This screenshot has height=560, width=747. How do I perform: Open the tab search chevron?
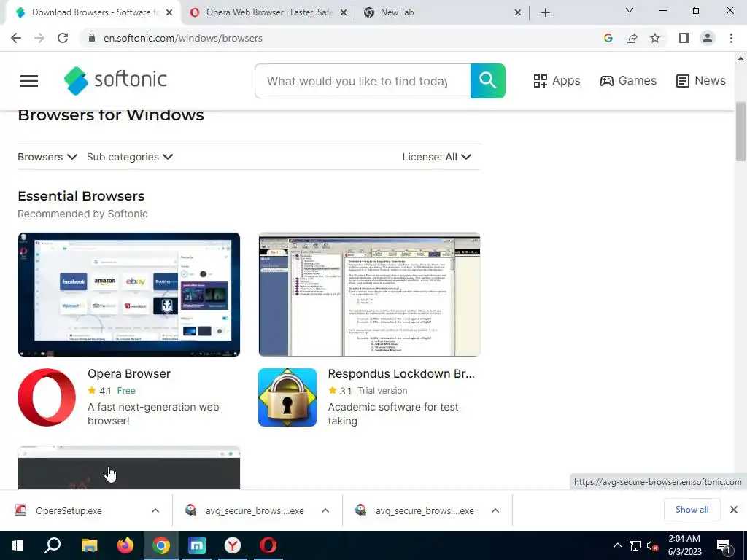630,10
